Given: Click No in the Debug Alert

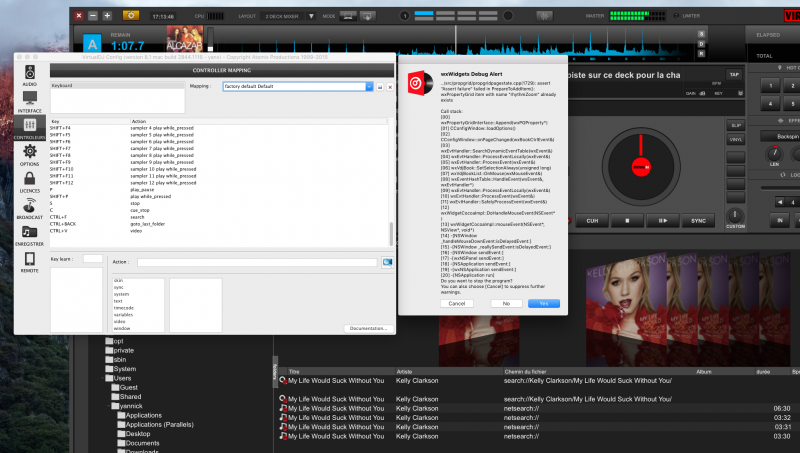Looking at the screenshot, I should pos(506,304).
